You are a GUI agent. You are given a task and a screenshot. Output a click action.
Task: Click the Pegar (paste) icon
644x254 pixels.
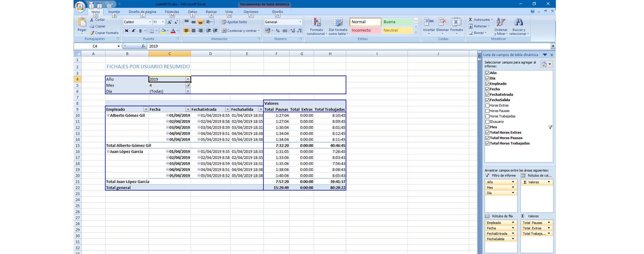[x=82, y=23]
